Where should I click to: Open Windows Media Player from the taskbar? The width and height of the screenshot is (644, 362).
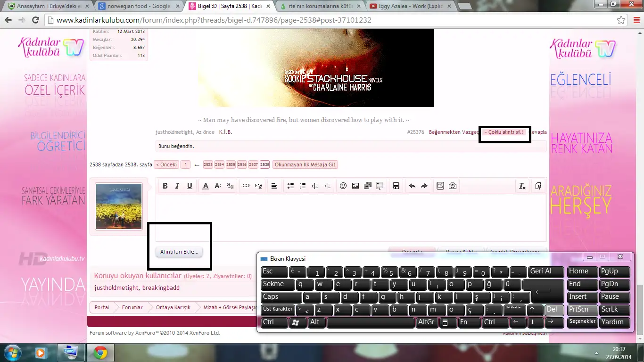41,353
